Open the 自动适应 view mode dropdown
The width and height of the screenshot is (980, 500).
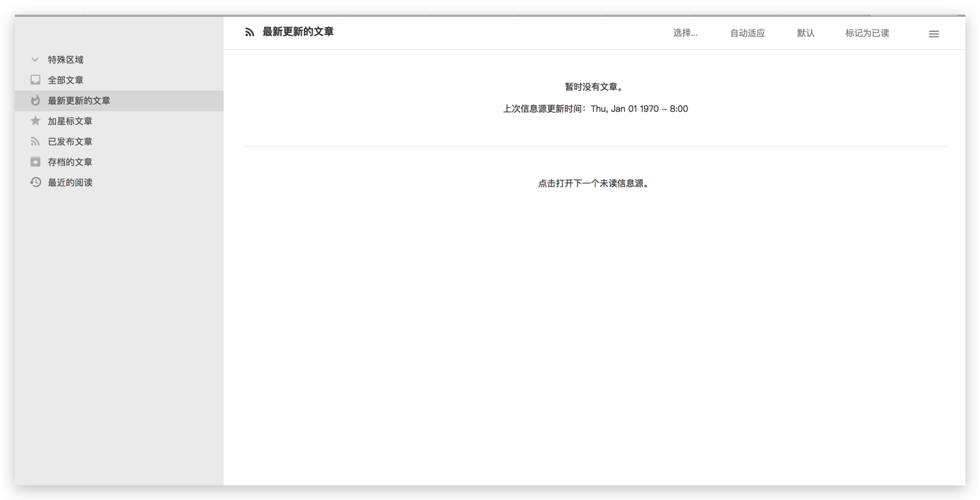[x=747, y=33]
